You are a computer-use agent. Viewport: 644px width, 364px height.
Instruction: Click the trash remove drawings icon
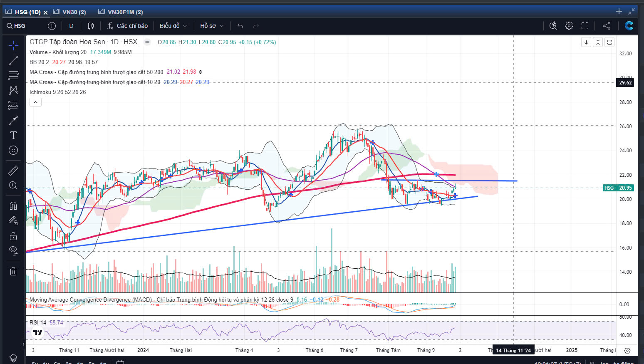point(13,271)
